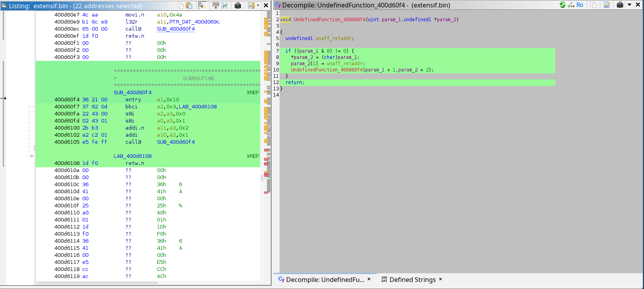Open the Decompile panel dropdown menu arrow
Viewport: 644px width, 289px height.
coord(629,5)
